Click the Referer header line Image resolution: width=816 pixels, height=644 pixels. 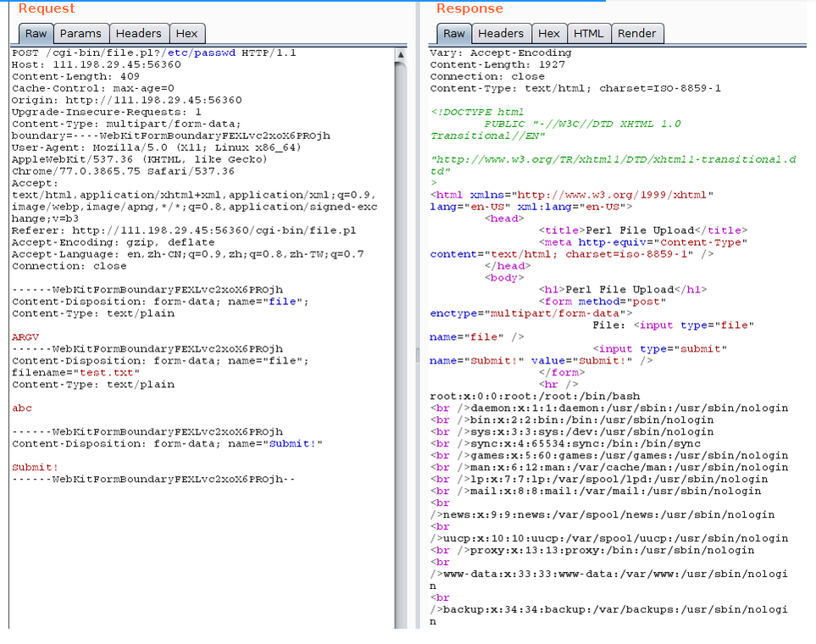(184, 230)
